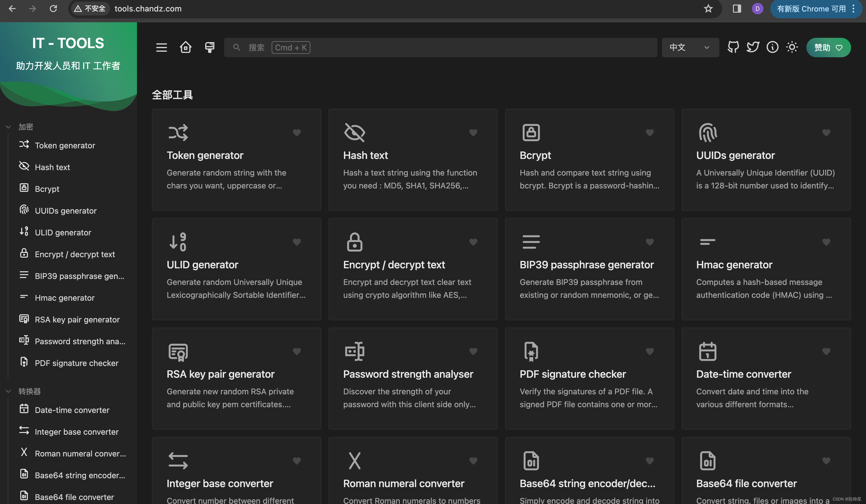866x504 pixels.
Task: Favorite the BIP39 passphrase generator card
Action: (650, 242)
